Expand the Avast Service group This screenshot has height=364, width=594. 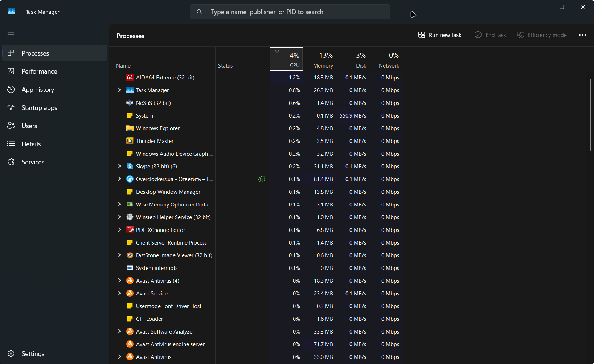[x=119, y=293]
